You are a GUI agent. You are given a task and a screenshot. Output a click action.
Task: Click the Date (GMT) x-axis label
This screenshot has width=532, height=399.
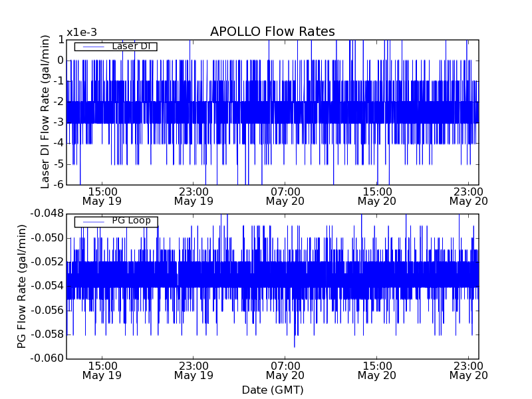[272, 390]
